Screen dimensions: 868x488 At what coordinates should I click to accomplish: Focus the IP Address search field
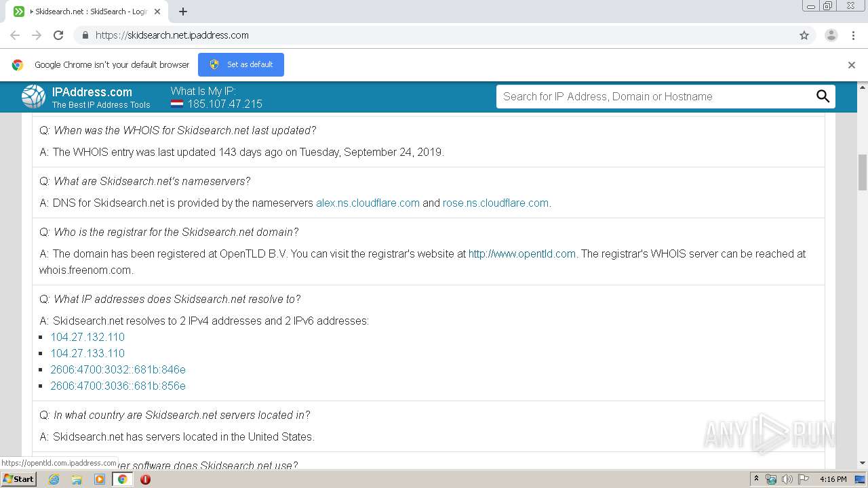point(654,96)
